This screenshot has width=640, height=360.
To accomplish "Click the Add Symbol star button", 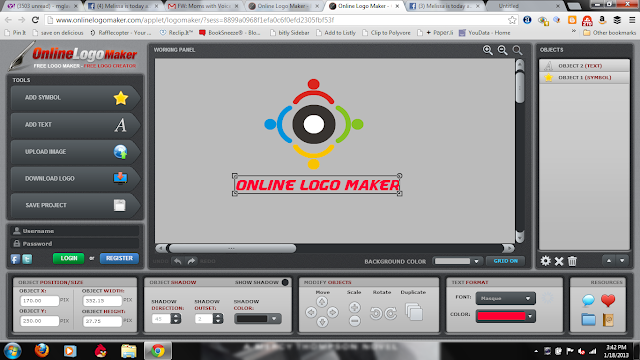I will pyautogui.click(x=76, y=98).
